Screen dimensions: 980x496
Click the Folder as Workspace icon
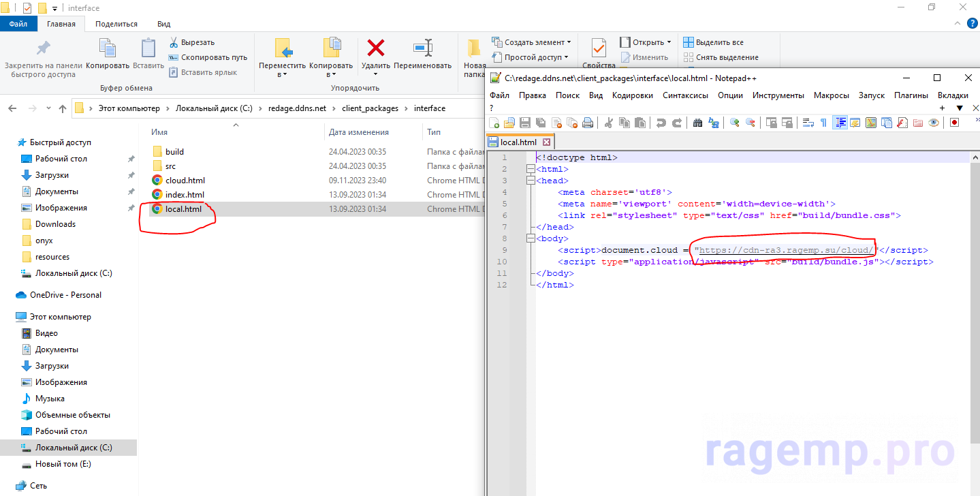click(917, 123)
